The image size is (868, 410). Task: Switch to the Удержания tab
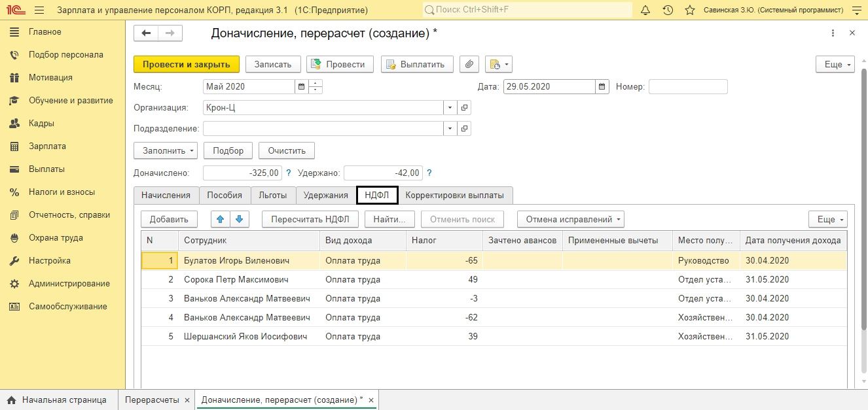pos(325,195)
